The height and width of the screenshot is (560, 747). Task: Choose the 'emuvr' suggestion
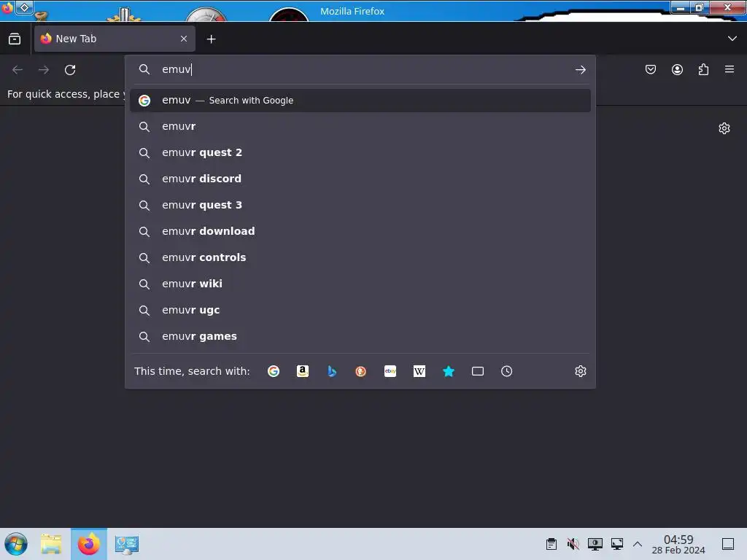(x=360, y=127)
